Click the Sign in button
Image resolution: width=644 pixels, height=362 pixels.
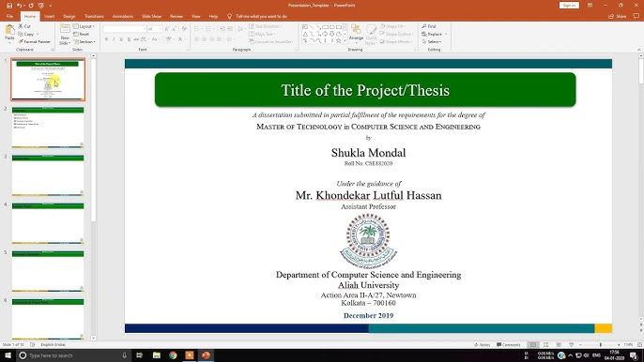[569, 6]
